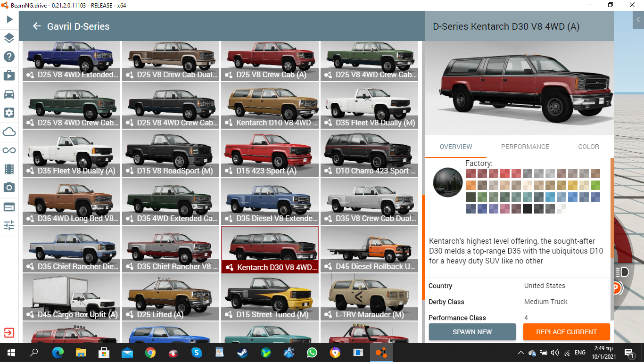This screenshot has height=362, width=644.
Task: Select the D25 V8 4WD Extended vehicle
Action: coord(71,61)
